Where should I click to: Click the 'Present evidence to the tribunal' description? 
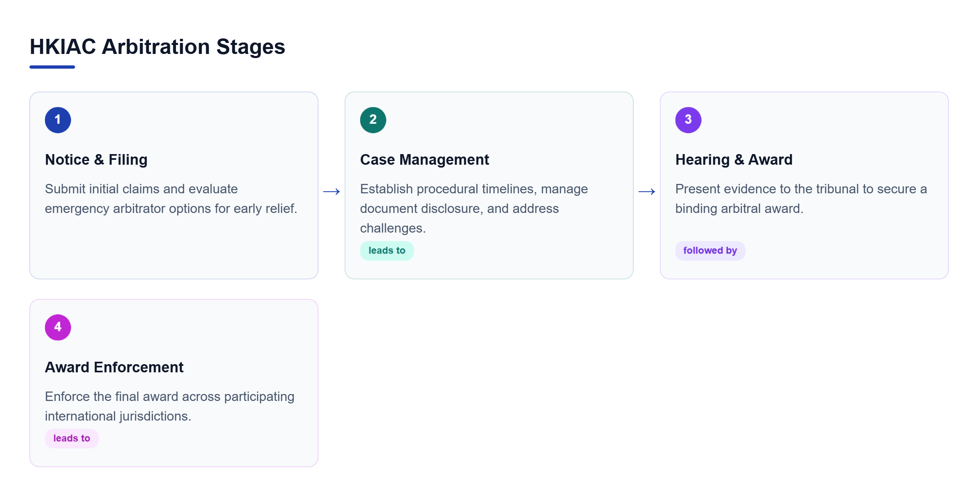point(801,199)
